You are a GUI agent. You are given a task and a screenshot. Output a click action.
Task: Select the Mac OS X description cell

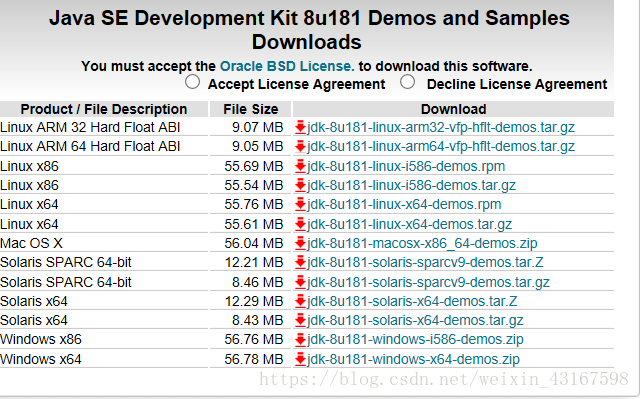click(x=104, y=243)
